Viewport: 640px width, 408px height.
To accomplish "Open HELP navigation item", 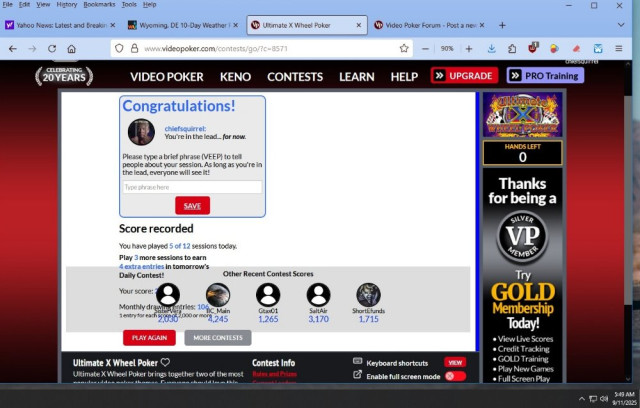I will point(404,77).
